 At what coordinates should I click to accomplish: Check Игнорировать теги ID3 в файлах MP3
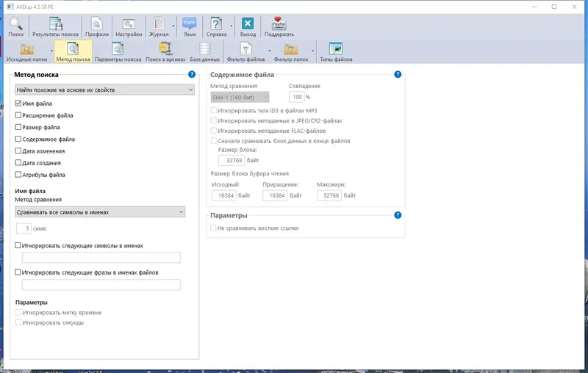(213, 110)
